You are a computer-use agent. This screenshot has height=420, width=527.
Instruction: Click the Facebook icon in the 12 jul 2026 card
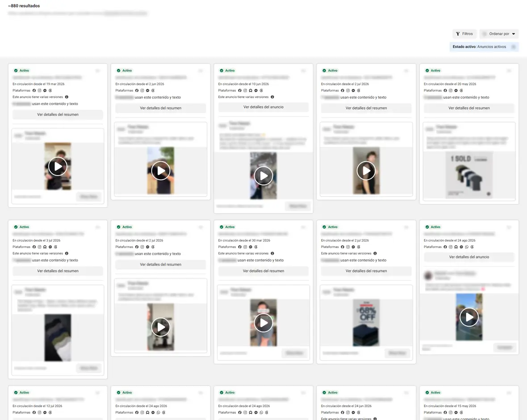pyautogui.click(x=34, y=412)
